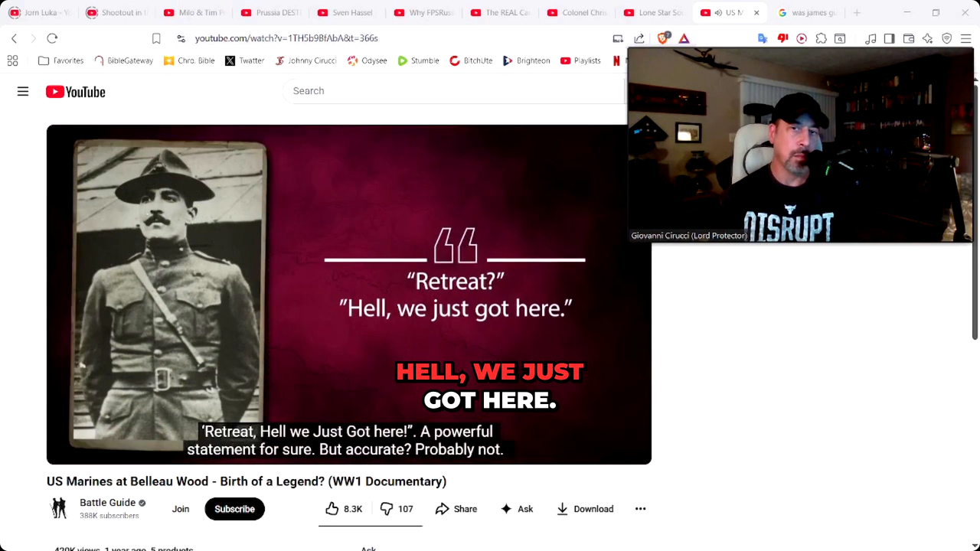Reload the current page
The height and width of the screenshot is (551, 980).
[52, 38]
